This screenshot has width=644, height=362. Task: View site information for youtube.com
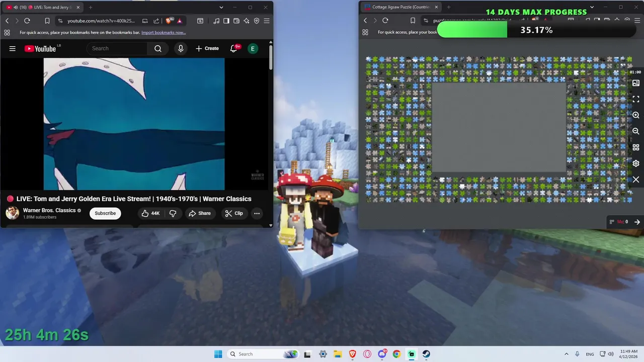click(60, 21)
